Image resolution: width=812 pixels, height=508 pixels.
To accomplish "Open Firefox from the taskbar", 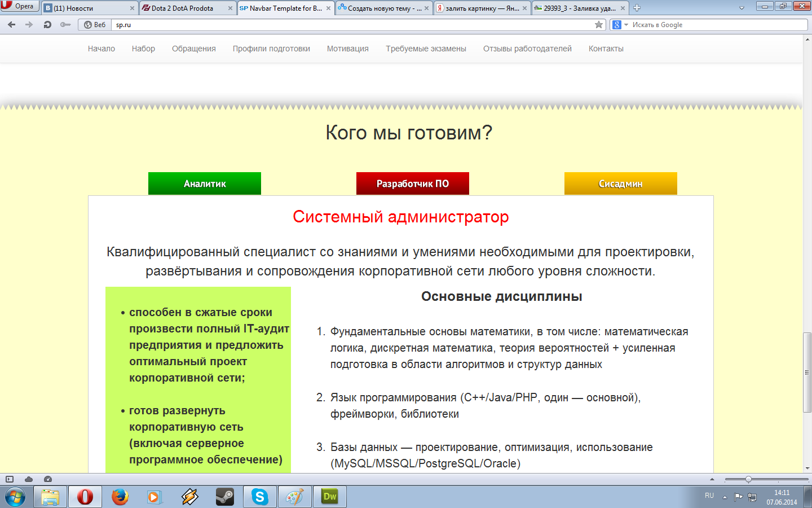I will coord(120,497).
